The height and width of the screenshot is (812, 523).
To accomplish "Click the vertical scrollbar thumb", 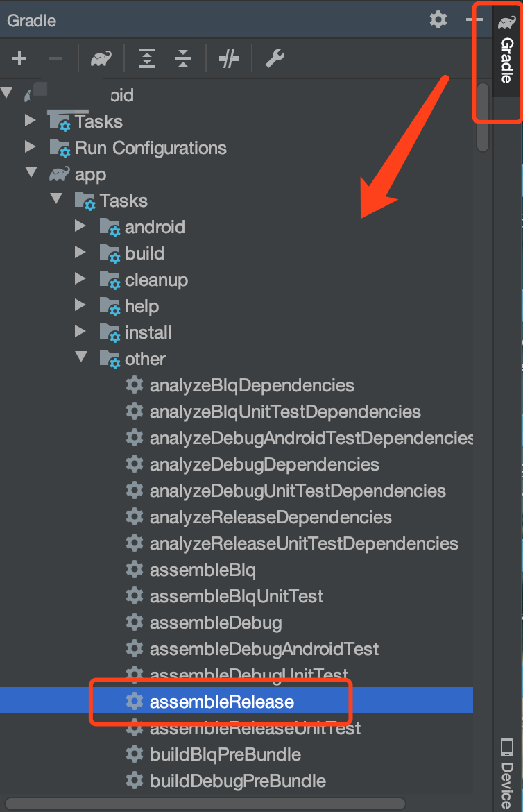I will [483, 118].
